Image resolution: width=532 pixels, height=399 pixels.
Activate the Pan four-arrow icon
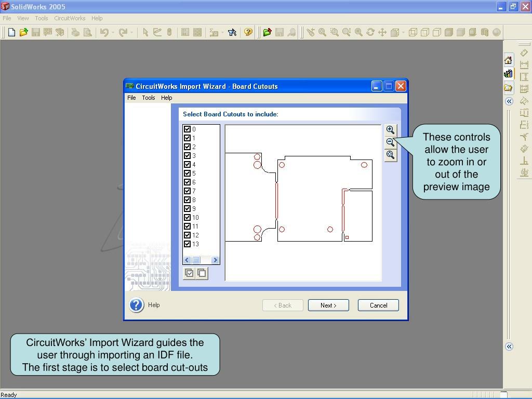point(382,32)
